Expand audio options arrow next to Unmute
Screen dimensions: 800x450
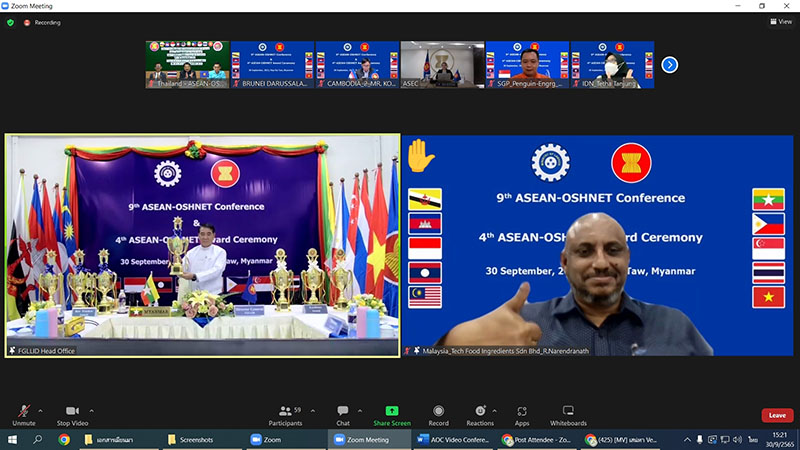pos(40,410)
